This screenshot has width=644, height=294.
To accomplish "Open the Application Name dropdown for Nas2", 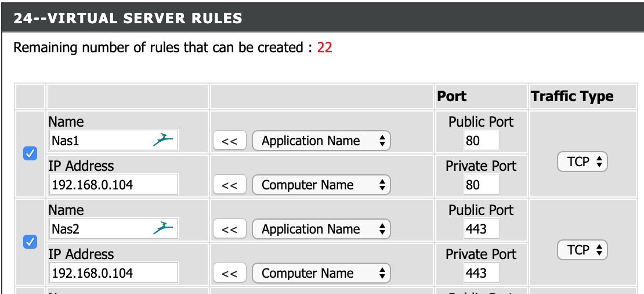I will tap(321, 229).
